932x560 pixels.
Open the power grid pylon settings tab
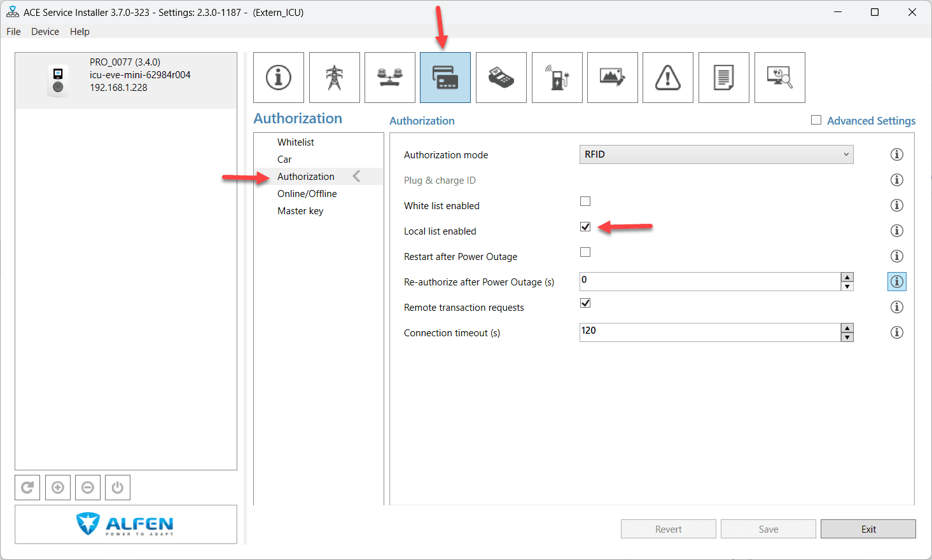coord(334,78)
